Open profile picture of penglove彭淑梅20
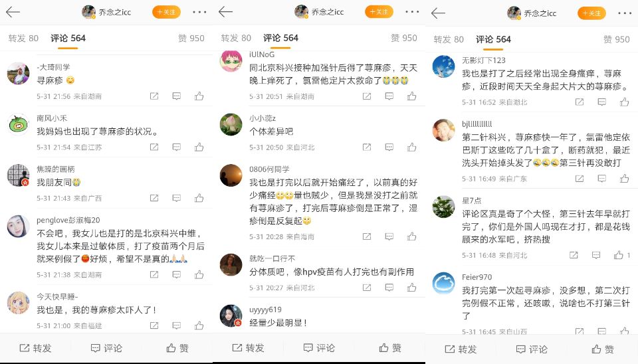This screenshot has height=364, width=638. (19, 226)
